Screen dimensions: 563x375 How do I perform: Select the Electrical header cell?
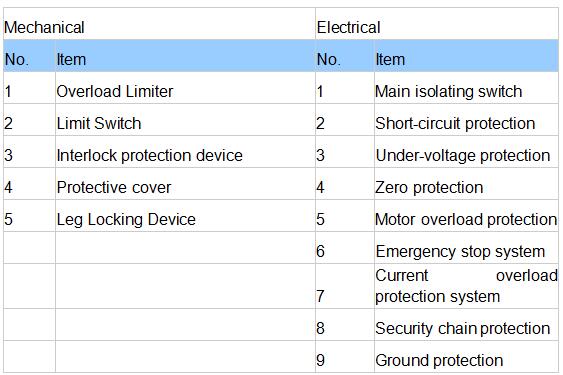coord(437,24)
